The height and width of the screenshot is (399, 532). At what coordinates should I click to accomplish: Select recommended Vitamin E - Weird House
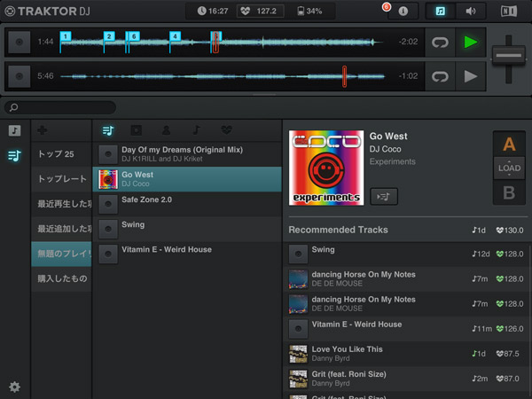point(406,329)
